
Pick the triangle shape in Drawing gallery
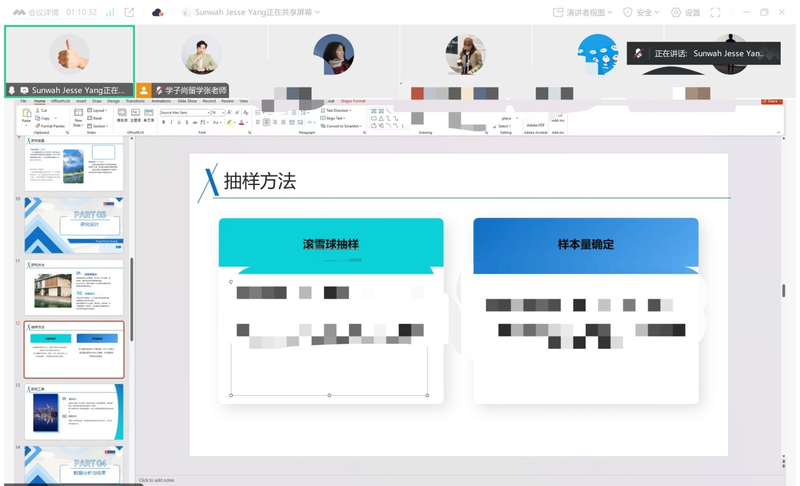381,118
